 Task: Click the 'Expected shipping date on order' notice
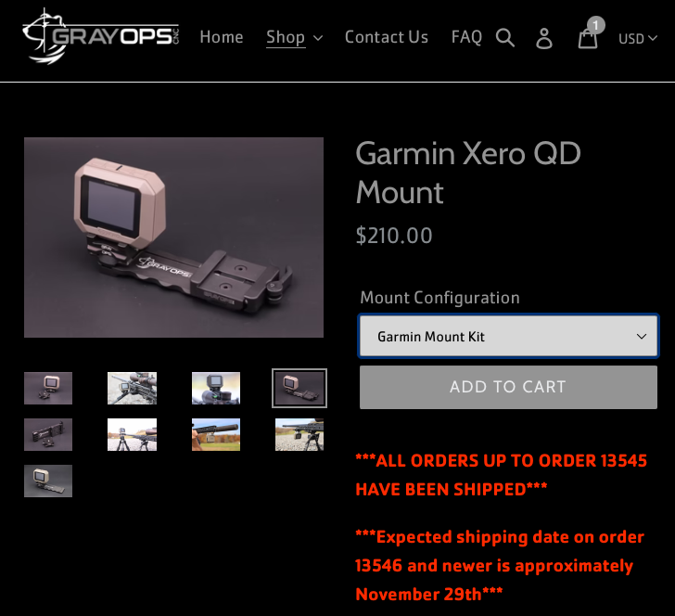pyautogui.click(x=500, y=566)
